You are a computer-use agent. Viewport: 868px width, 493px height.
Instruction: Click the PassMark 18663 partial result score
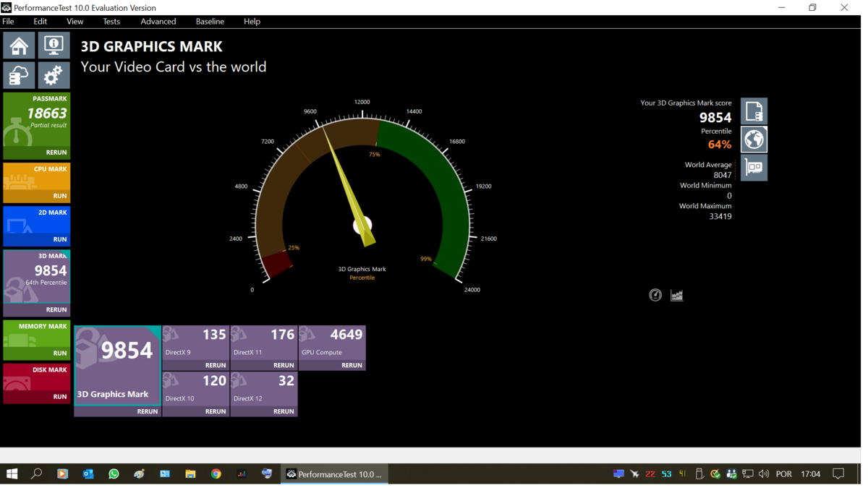click(47, 113)
